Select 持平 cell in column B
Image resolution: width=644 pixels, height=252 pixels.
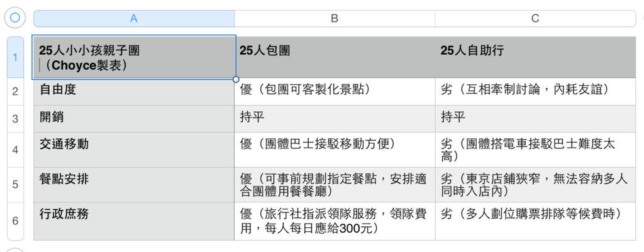335,118
